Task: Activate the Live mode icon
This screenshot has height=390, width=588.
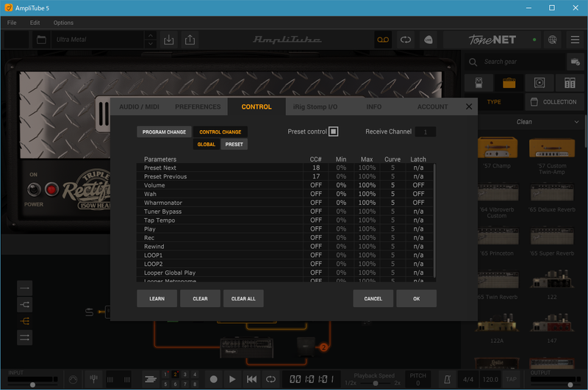Action: coord(429,40)
